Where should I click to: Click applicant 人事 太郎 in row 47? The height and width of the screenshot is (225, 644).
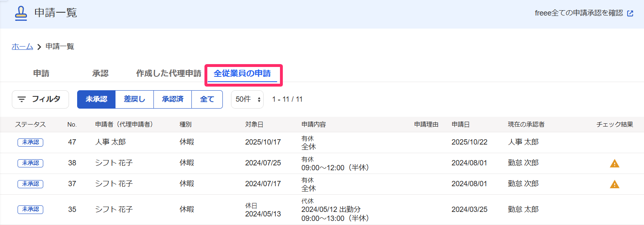pos(110,142)
